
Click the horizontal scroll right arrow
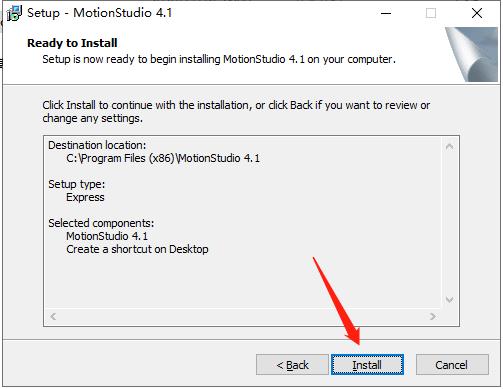click(433, 316)
